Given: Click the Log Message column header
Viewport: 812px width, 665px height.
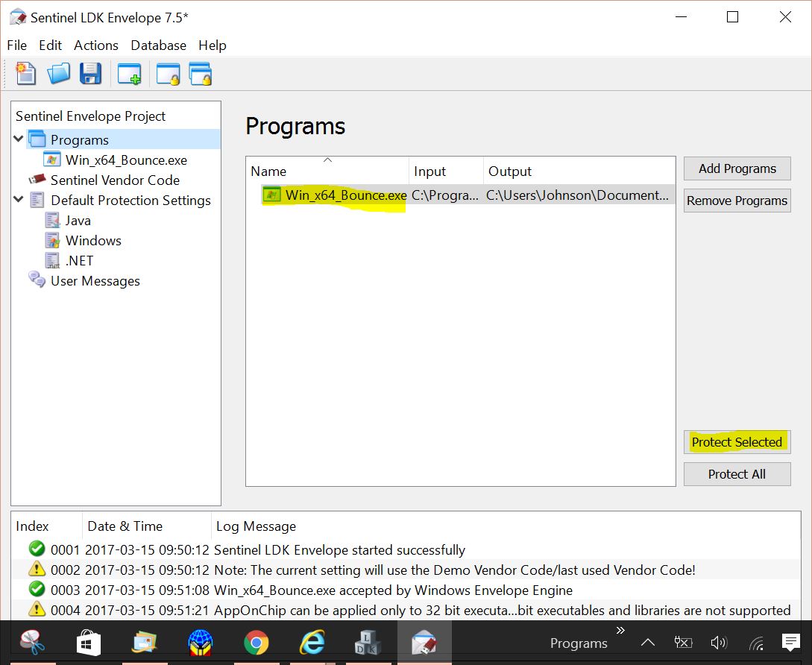Looking at the screenshot, I should [x=506, y=526].
